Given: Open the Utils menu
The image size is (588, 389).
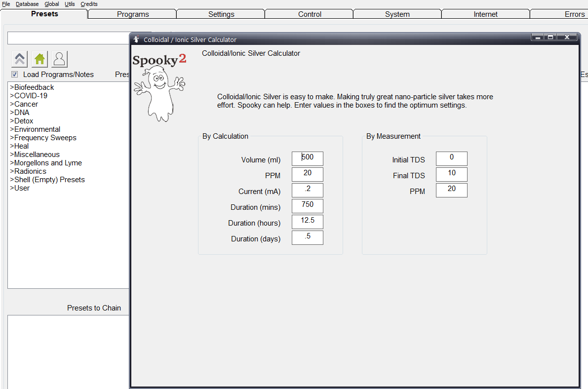Looking at the screenshot, I should tap(70, 4).
